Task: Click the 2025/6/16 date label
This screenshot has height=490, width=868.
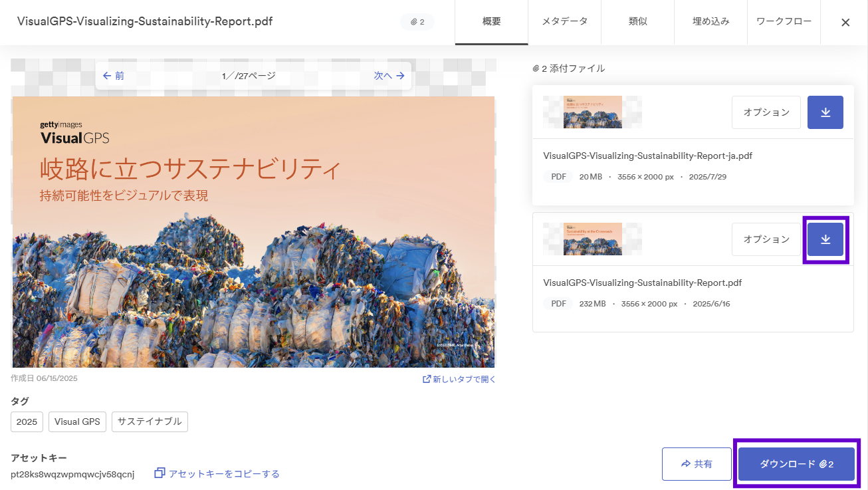Action: click(x=711, y=304)
